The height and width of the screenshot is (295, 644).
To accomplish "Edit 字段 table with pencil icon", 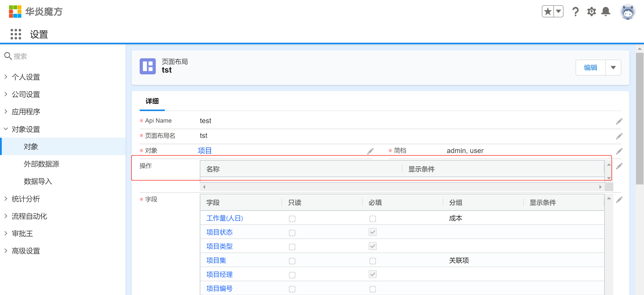I will coord(619,200).
